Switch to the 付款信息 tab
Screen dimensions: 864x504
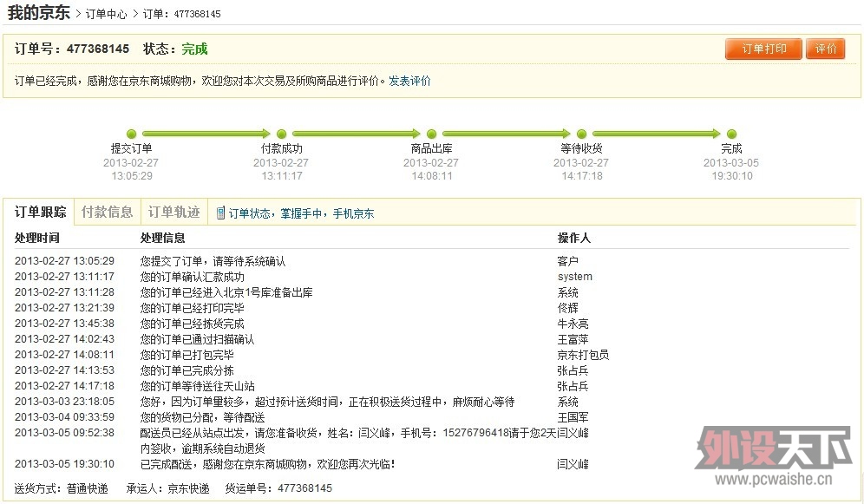pyautogui.click(x=107, y=212)
